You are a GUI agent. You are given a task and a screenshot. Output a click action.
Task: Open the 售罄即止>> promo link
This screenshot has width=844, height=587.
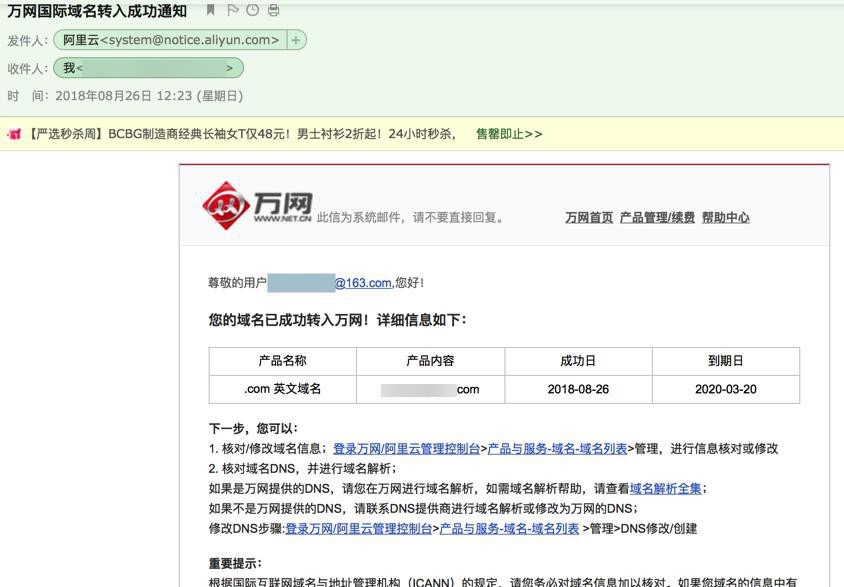pos(509,134)
